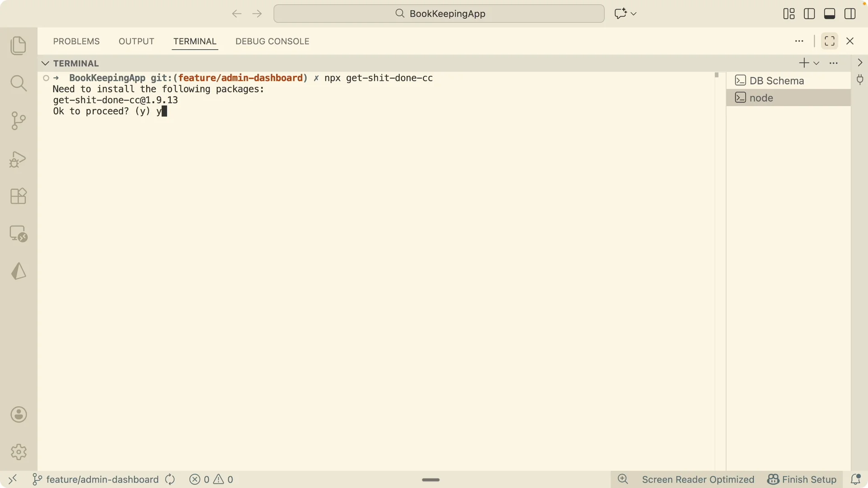Click the plug icon on right edge

pos(860,80)
